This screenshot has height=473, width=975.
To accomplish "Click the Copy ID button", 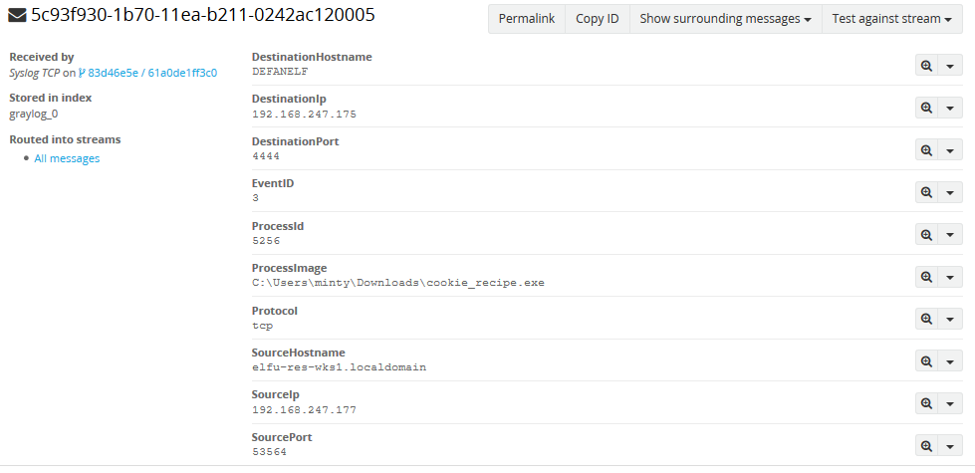I will (x=597, y=19).
